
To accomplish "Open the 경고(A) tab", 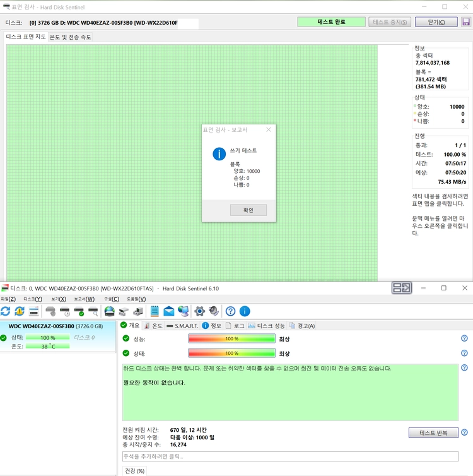I will 302,326.
